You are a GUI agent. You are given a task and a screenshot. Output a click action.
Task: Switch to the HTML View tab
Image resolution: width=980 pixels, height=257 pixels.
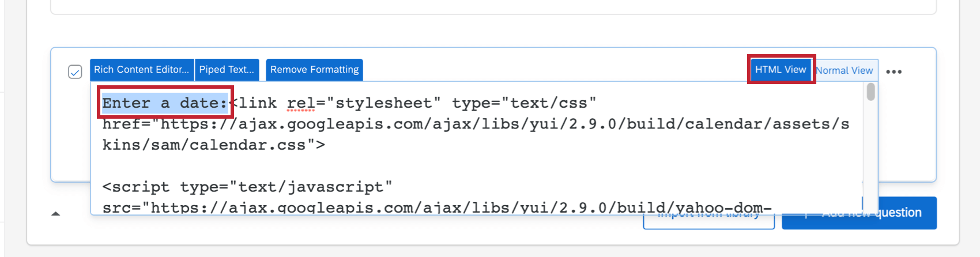click(781, 70)
